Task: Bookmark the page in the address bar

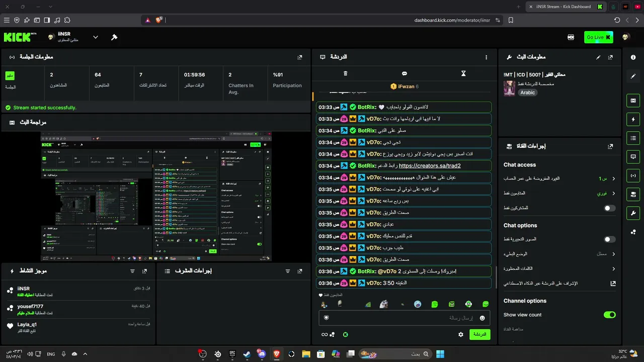Action: click(x=511, y=20)
